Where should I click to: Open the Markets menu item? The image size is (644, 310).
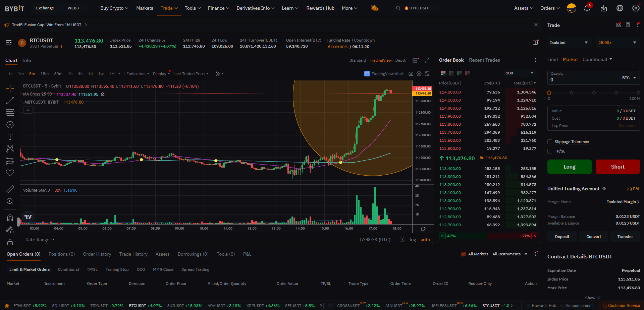coord(145,8)
